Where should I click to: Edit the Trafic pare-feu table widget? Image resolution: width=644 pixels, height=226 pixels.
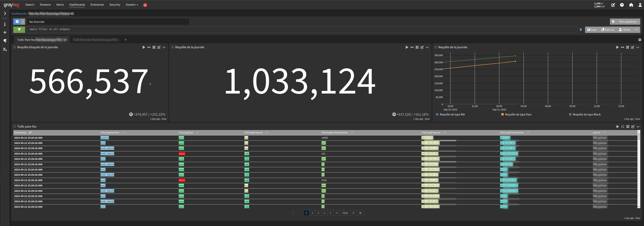tap(633, 126)
